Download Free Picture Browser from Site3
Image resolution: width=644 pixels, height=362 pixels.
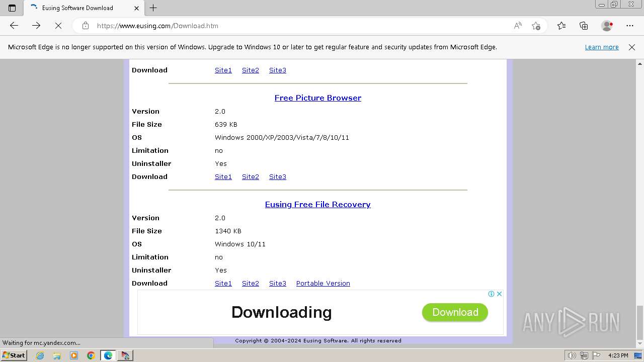pyautogui.click(x=278, y=176)
